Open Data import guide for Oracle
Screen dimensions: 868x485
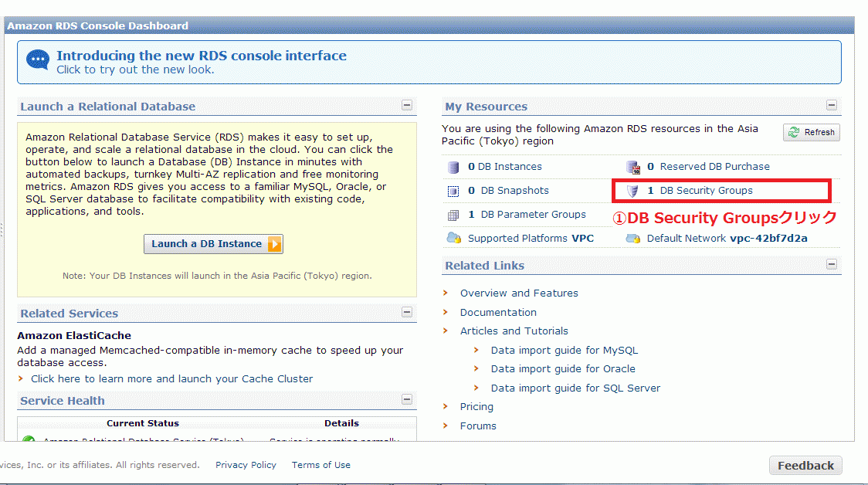point(563,368)
